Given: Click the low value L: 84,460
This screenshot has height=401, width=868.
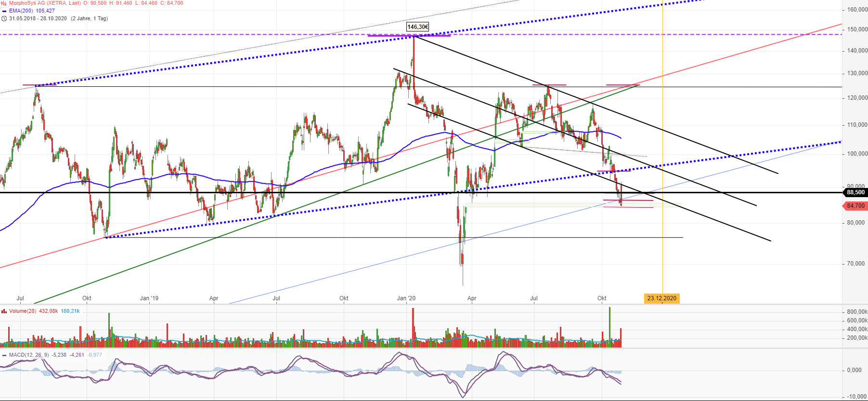Looking at the screenshot, I should click(146, 3).
